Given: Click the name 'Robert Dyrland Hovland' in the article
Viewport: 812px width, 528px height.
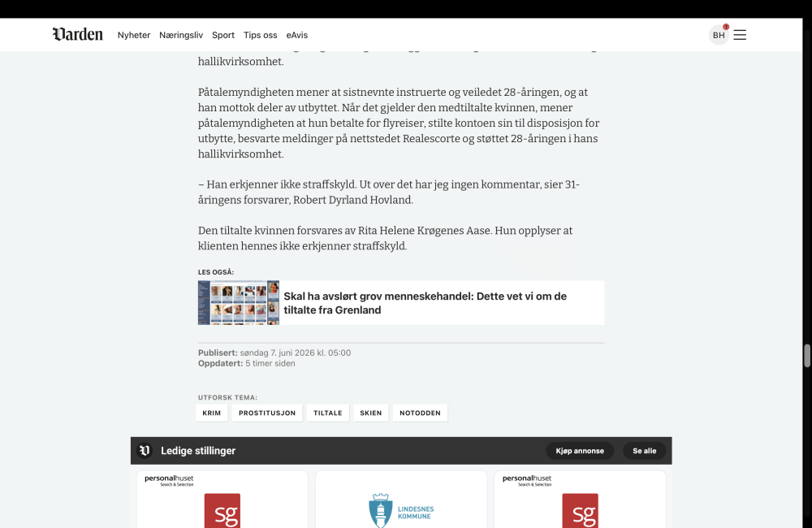Looking at the screenshot, I should (352, 200).
